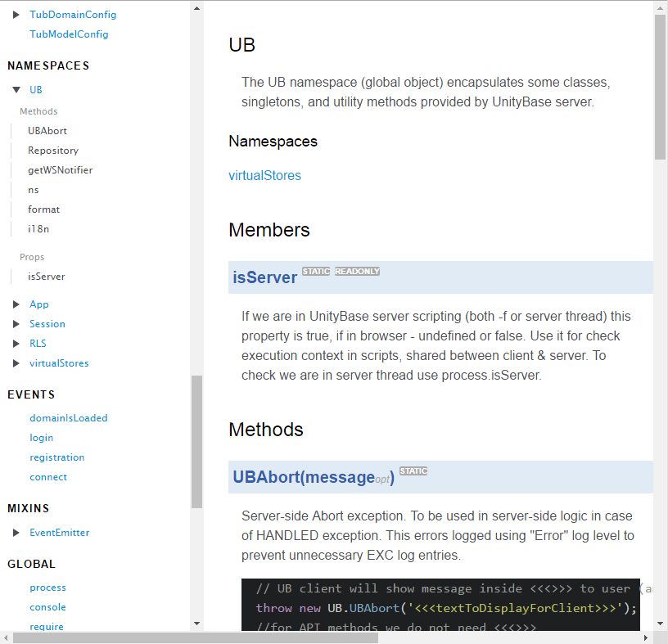View the connect event entry

tap(48, 476)
